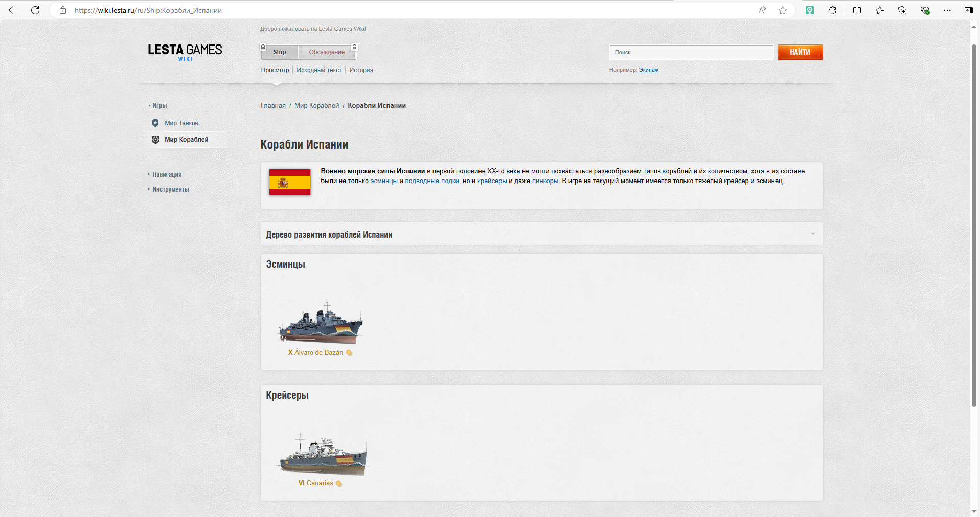Open browser Settings and more menu

click(947, 10)
